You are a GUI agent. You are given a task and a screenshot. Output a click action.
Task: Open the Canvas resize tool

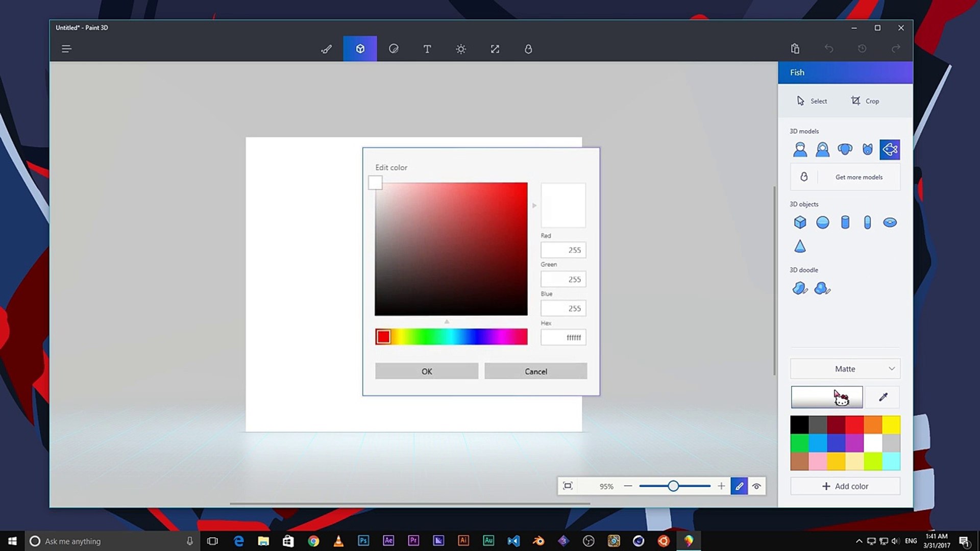(495, 49)
